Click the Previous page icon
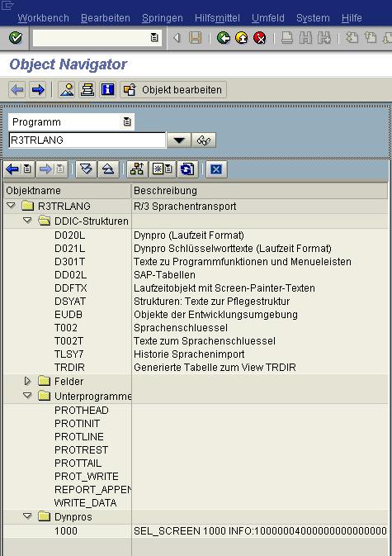The image size is (392, 556). 370,37
